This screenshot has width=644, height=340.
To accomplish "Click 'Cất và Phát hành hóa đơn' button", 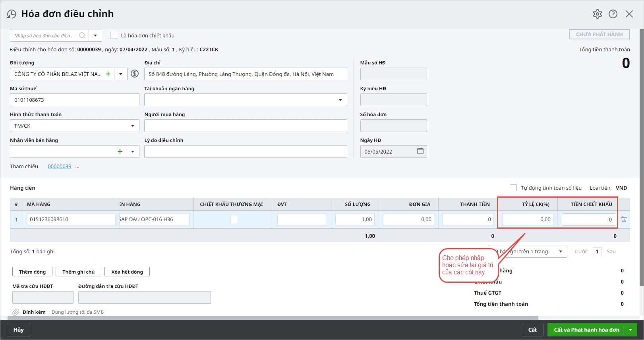I will coord(586,330).
